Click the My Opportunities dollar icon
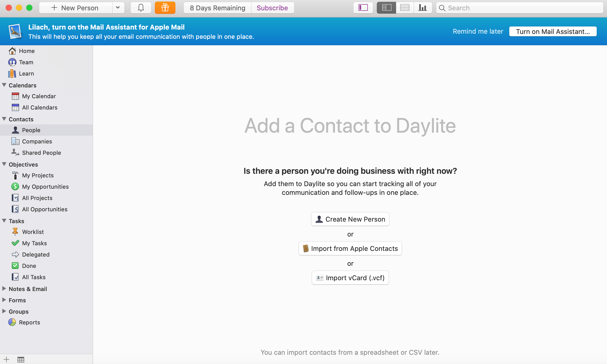The image size is (607, 364). click(15, 186)
